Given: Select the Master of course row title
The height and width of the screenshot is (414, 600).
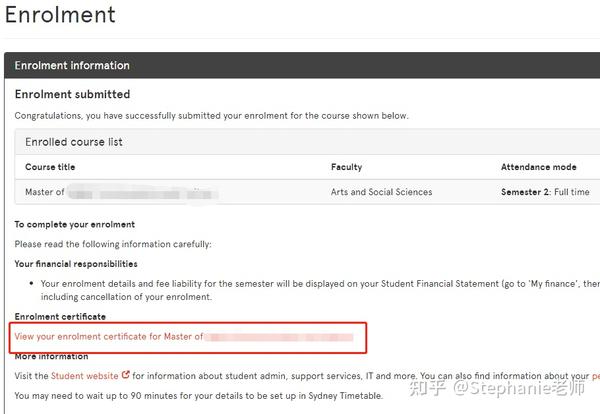Looking at the screenshot, I should (x=119, y=192).
